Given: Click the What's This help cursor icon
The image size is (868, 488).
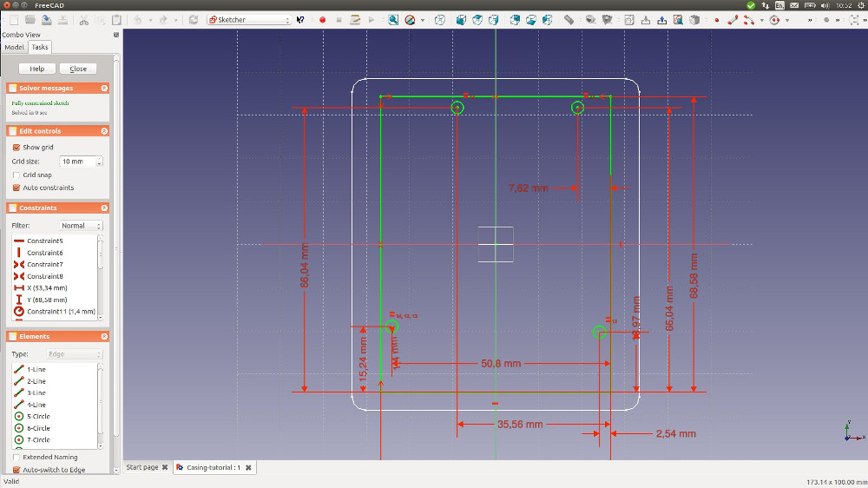Looking at the screenshot, I should tap(300, 20).
